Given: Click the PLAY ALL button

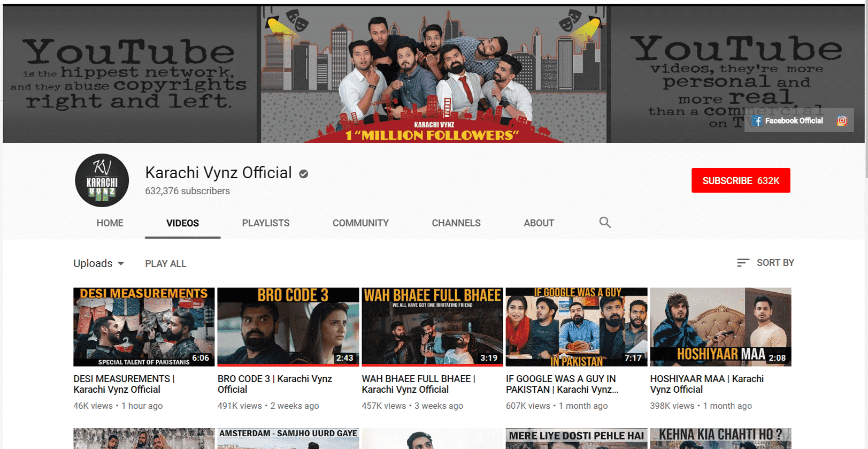Looking at the screenshot, I should (166, 264).
